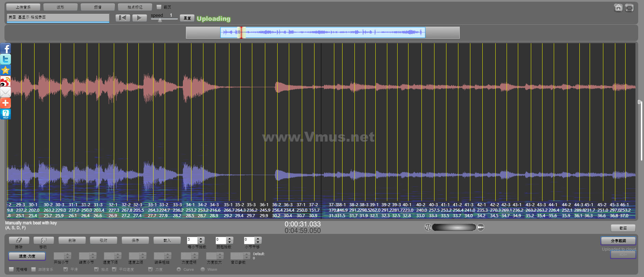
Task: Click the Facebook share icon
Action: [5, 49]
